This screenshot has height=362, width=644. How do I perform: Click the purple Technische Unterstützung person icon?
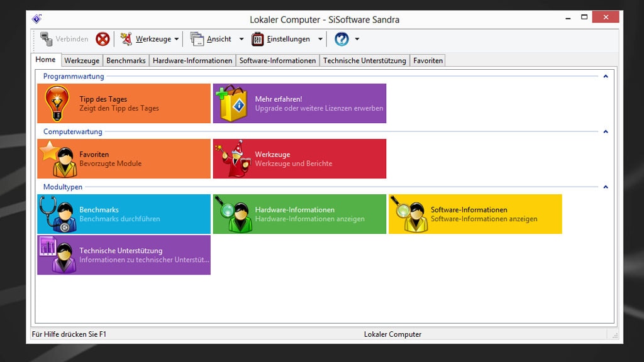58,255
